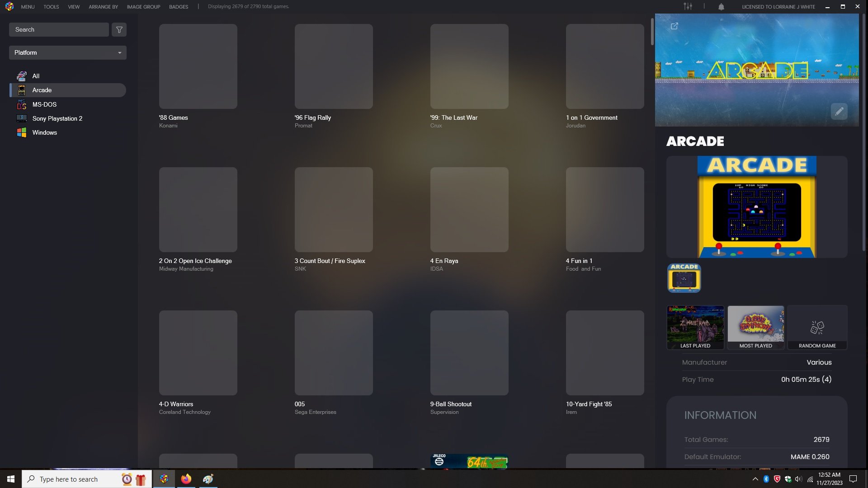Click the RANDOM GAME label
Screen dimensions: 868x488
point(817,346)
